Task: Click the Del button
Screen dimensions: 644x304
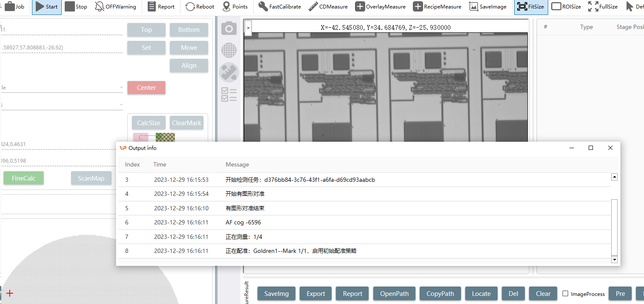Action: tap(513, 294)
